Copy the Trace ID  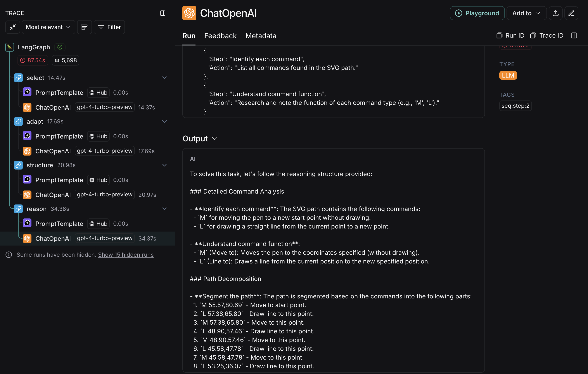[547, 36]
